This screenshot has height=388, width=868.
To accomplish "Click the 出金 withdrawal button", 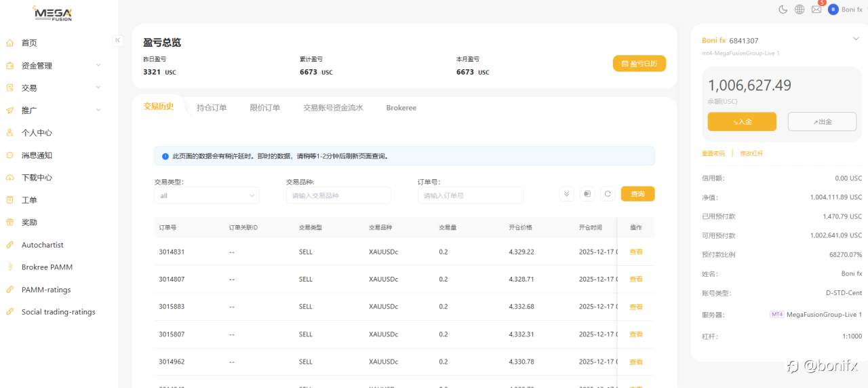I will point(821,122).
